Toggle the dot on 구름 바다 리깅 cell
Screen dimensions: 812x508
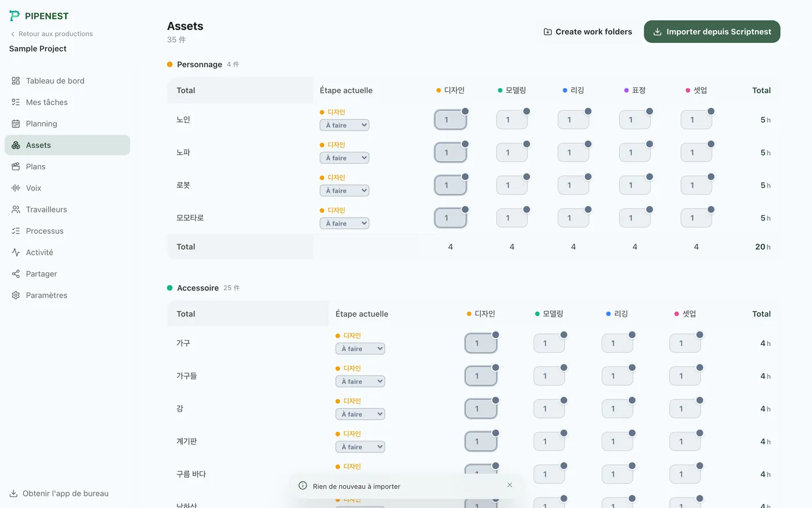[x=632, y=466]
